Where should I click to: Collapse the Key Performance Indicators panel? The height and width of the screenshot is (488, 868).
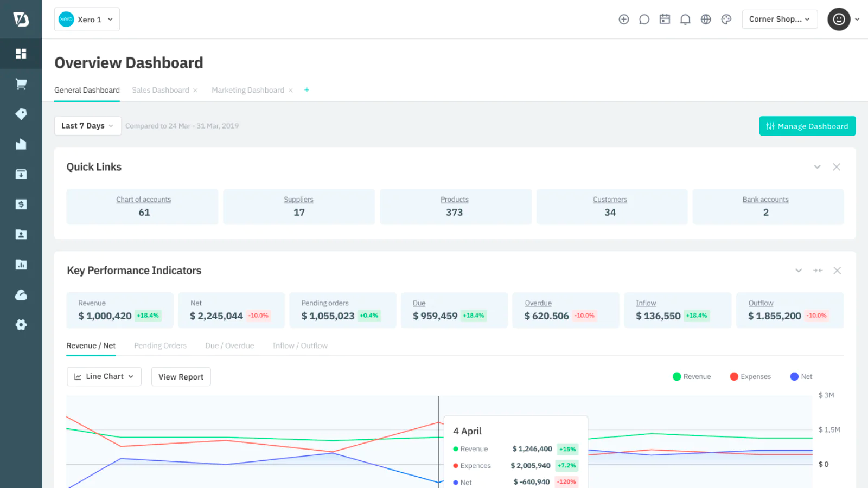point(798,270)
